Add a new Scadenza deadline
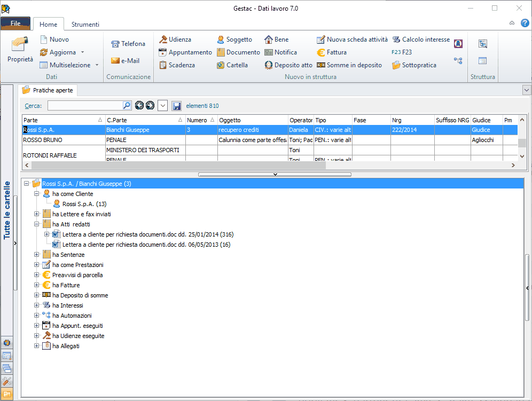The image size is (532, 401). [177, 65]
